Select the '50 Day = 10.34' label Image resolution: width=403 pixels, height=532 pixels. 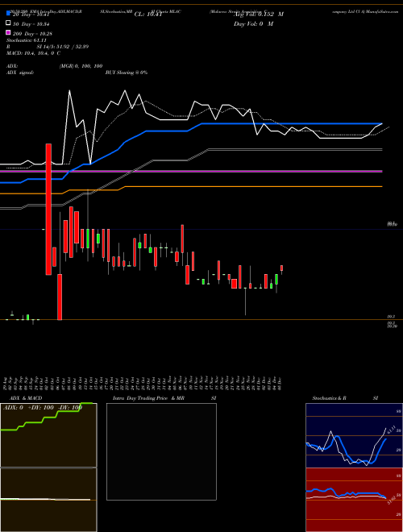[x=31, y=24]
